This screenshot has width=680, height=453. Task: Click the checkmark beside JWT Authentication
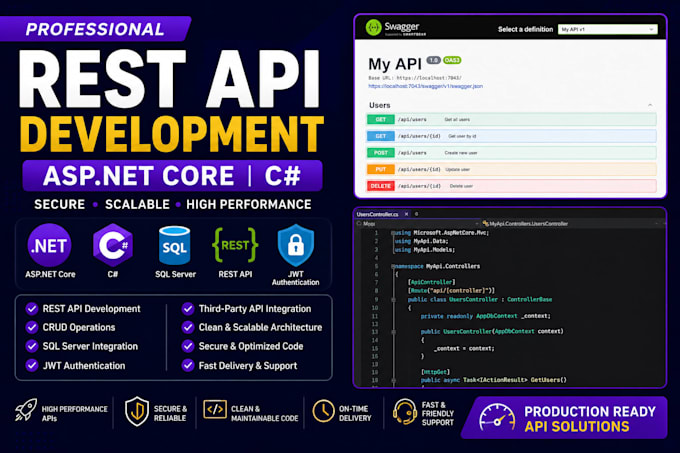click(x=32, y=365)
